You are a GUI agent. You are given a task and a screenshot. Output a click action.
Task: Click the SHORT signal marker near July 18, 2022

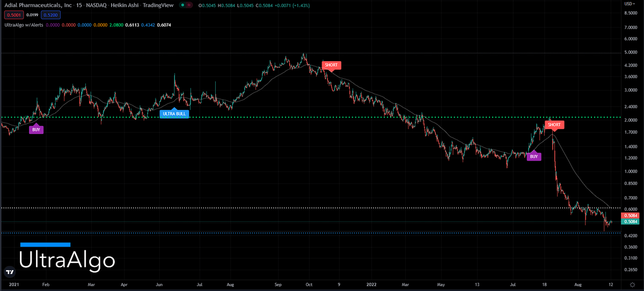(x=554, y=125)
